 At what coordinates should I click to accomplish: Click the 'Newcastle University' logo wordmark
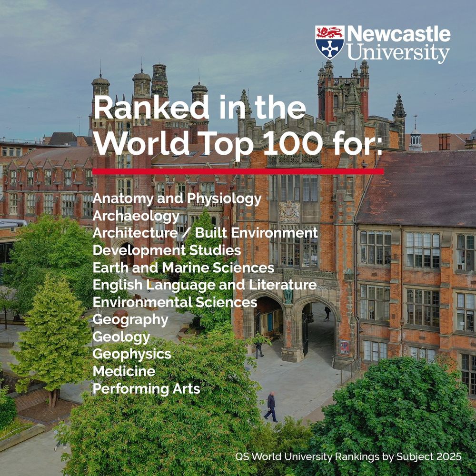pos(398,44)
